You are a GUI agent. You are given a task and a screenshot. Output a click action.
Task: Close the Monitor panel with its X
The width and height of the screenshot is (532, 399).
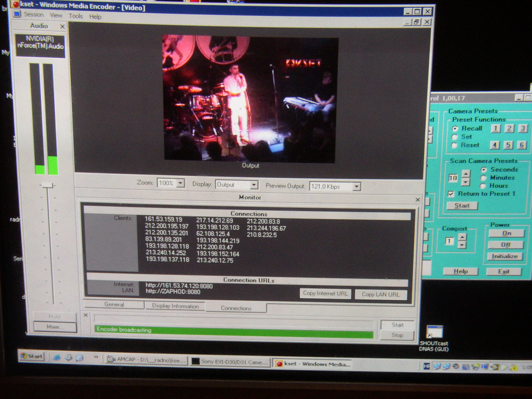point(418,200)
